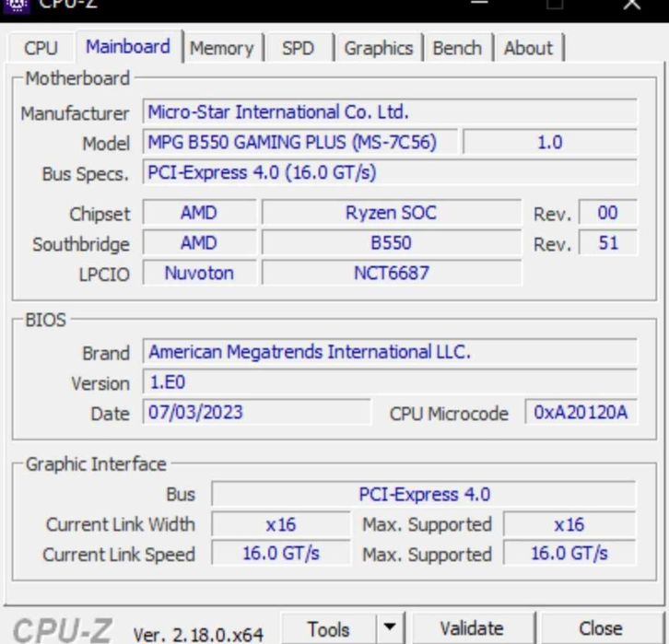Select BIOS brand American Megatrends International LLC.
Image resolution: width=669 pixels, height=644 pixels.
tap(390, 352)
